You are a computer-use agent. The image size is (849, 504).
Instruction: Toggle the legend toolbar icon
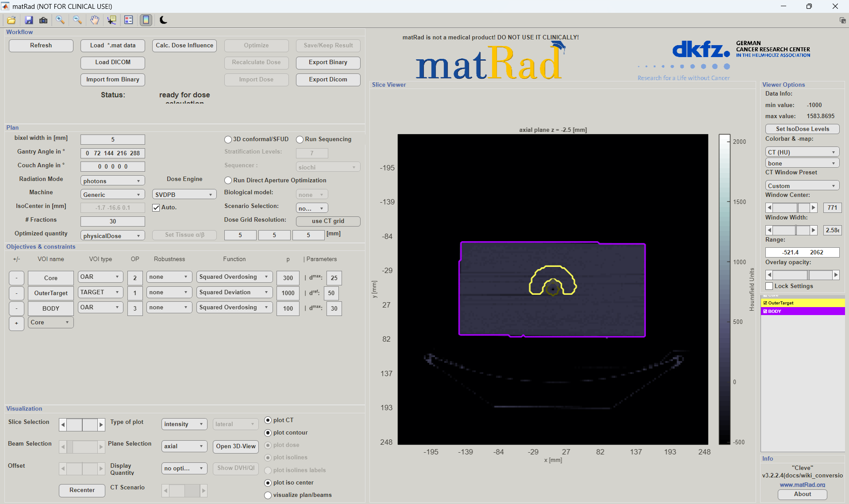pos(129,20)
